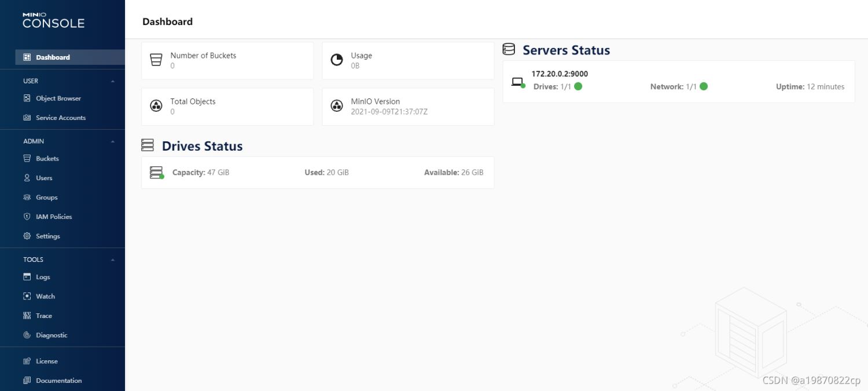Click the green Network 1/1 status dot

click(x=704, y=86)
